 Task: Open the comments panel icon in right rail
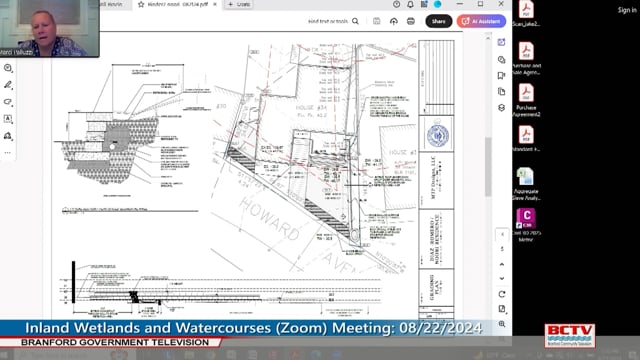(502, 60)
